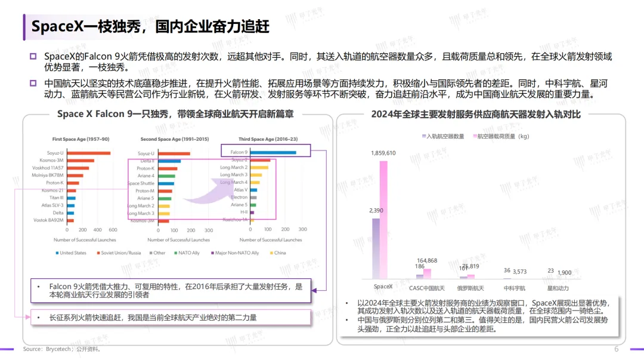
Task: Click the heading '2024年全球主要发射服务供应商航天器发射入轨对比'
Action: 476,114
